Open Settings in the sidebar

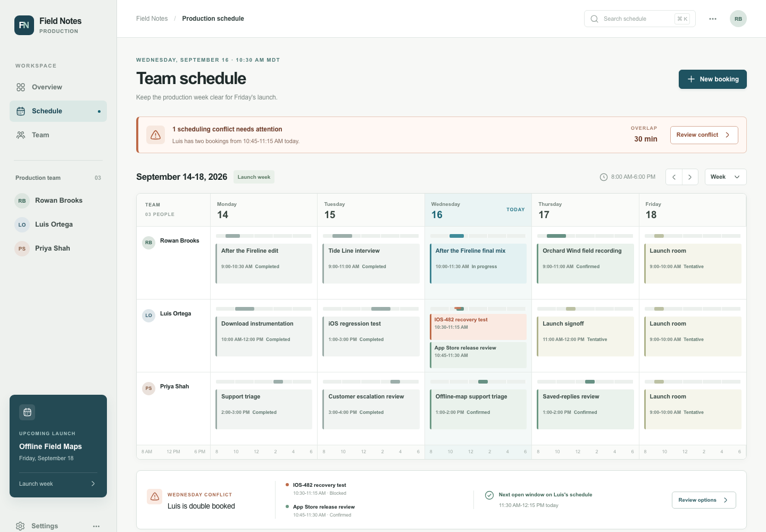45,526
